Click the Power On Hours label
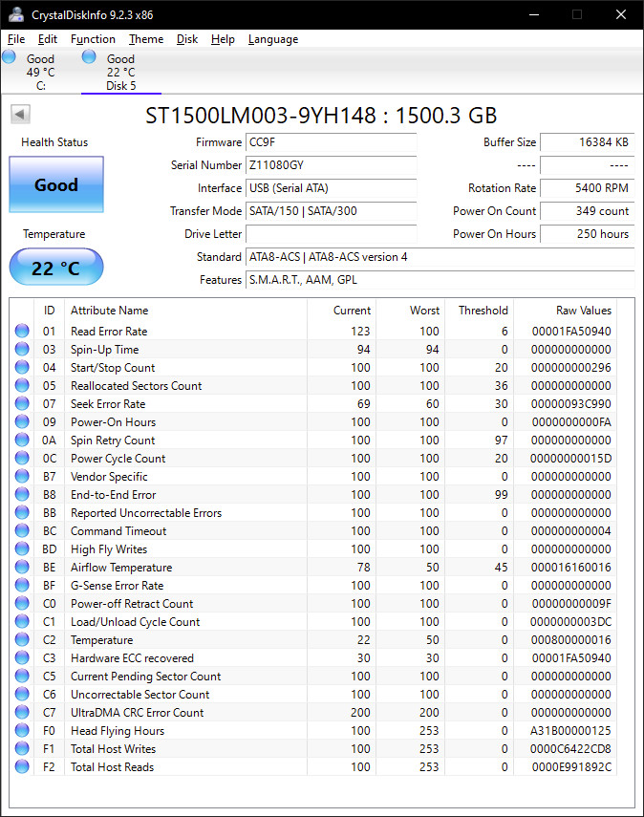 pos(494,234)
